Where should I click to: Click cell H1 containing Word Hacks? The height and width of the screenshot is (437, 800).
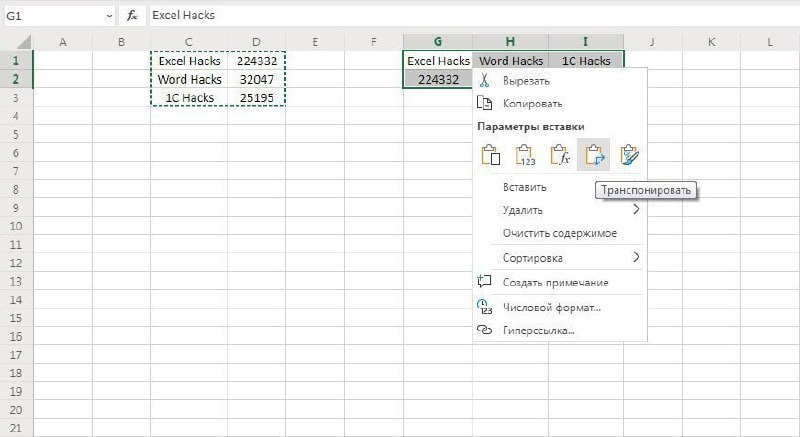tap(511, 61)
